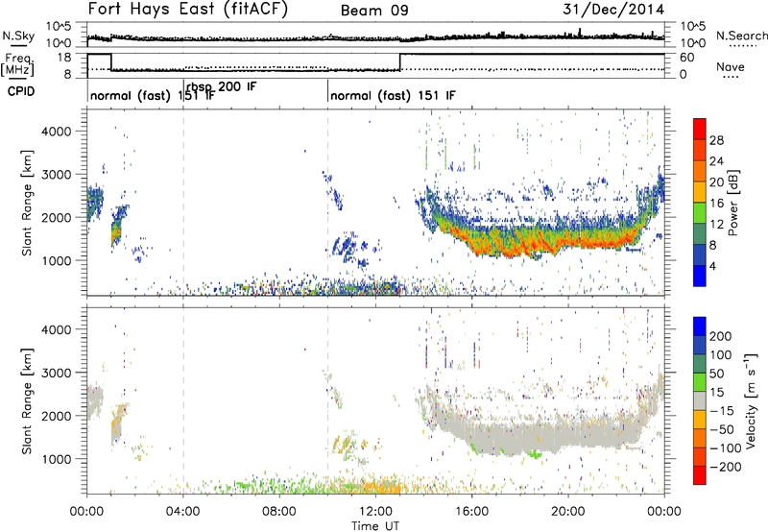
Task: Click the 'Time UT' axis title
Action: pos(375,526)
